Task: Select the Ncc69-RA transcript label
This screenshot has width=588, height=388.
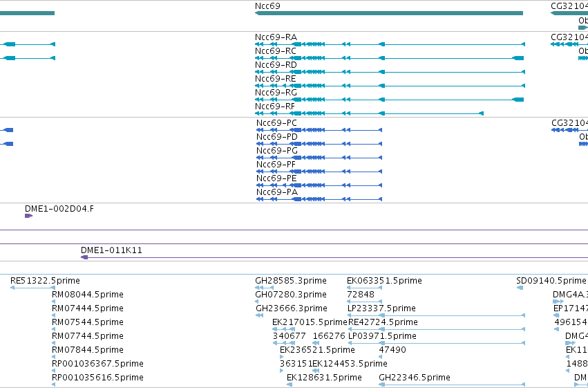Action: (276, 37)
